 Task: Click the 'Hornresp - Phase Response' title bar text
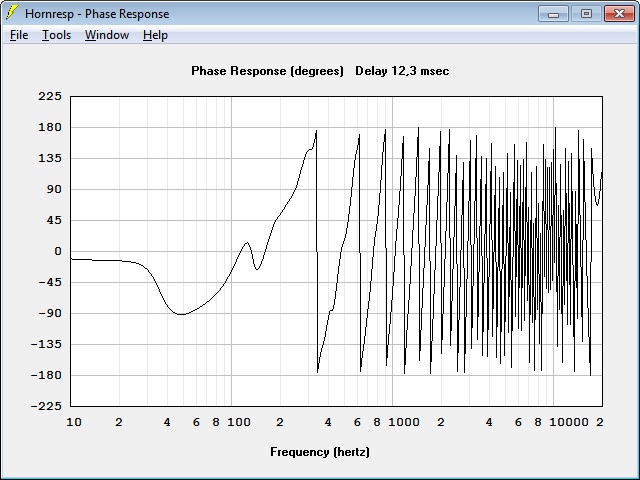[x=97, y=14]
